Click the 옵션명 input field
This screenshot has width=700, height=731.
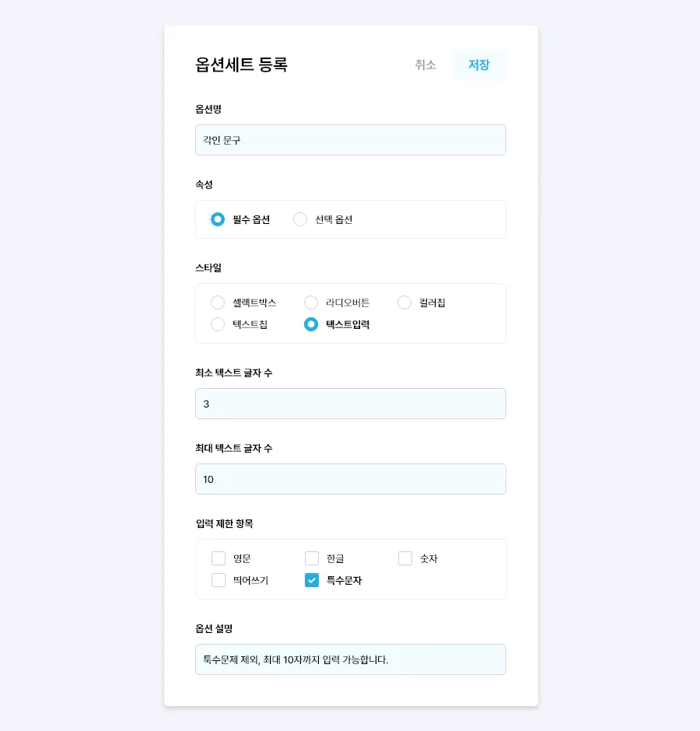350,140
